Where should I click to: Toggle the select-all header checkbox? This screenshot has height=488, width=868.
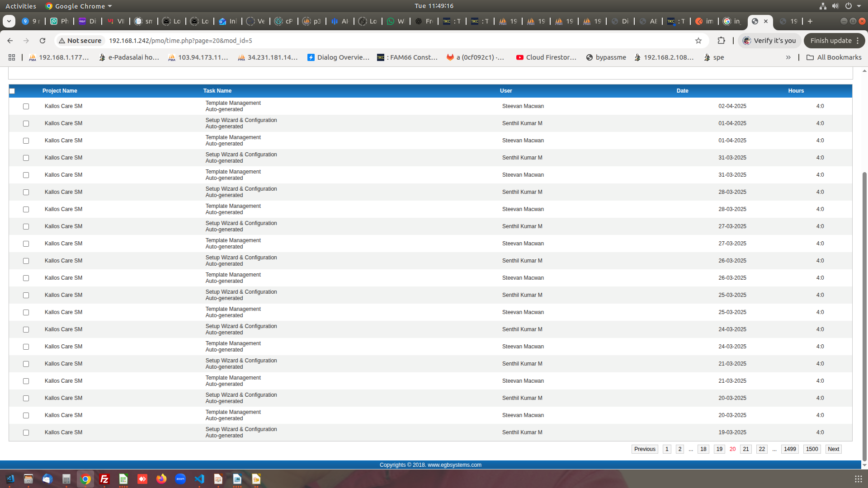(12, 91)
